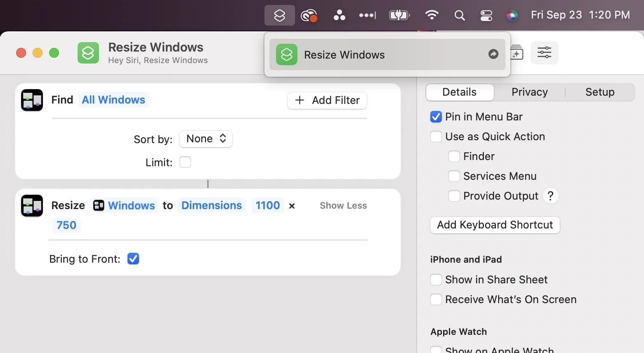Screen dimensions: 644x353
Task: Click the date and time in menu bar
Action: tap(580, 15)
